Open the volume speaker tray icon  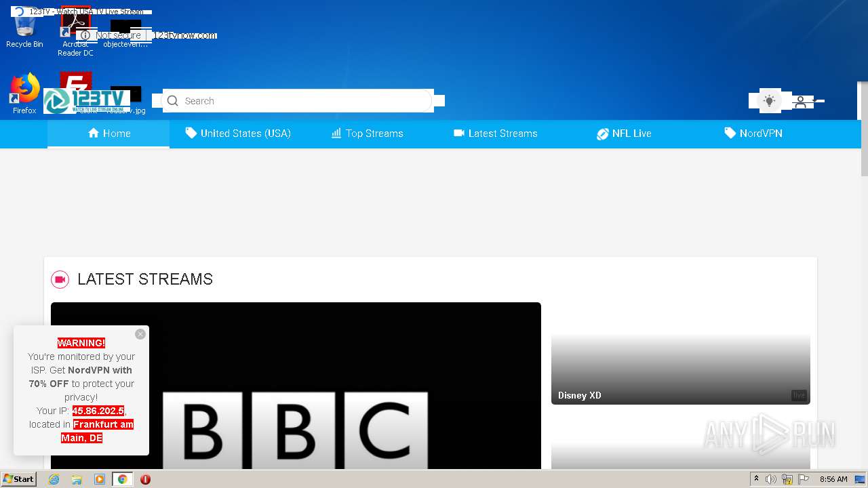771,479
